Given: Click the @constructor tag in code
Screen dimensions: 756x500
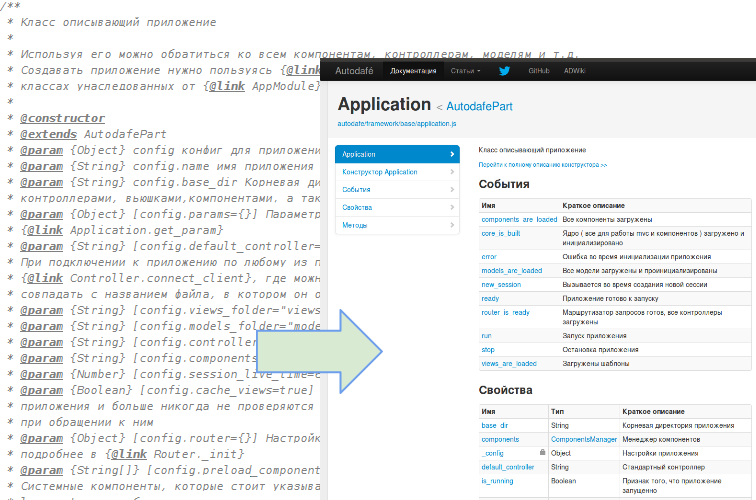Looking at the screenshot, I should pyautogui.click(x=62, y=119).
